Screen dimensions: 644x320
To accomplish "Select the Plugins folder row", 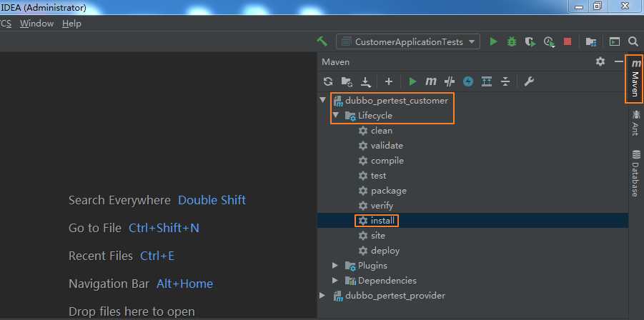I will click(x=372, y=266).
